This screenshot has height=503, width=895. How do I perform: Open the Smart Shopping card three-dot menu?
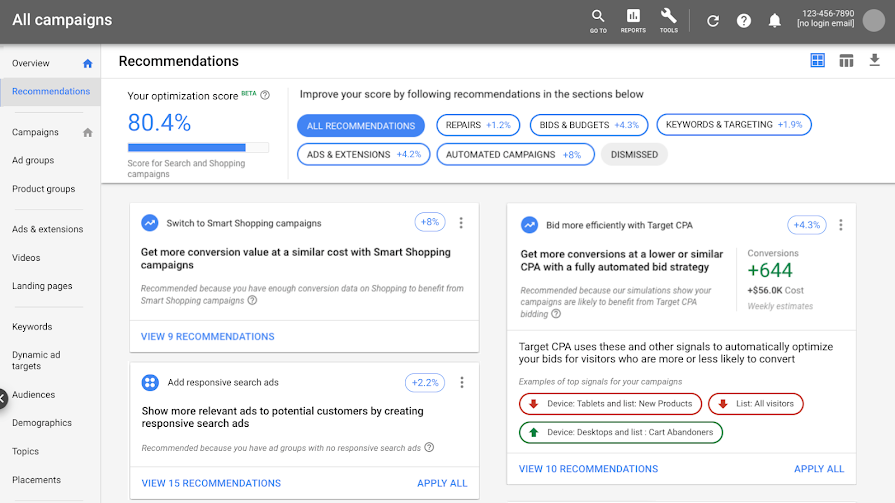click(461, 223)
